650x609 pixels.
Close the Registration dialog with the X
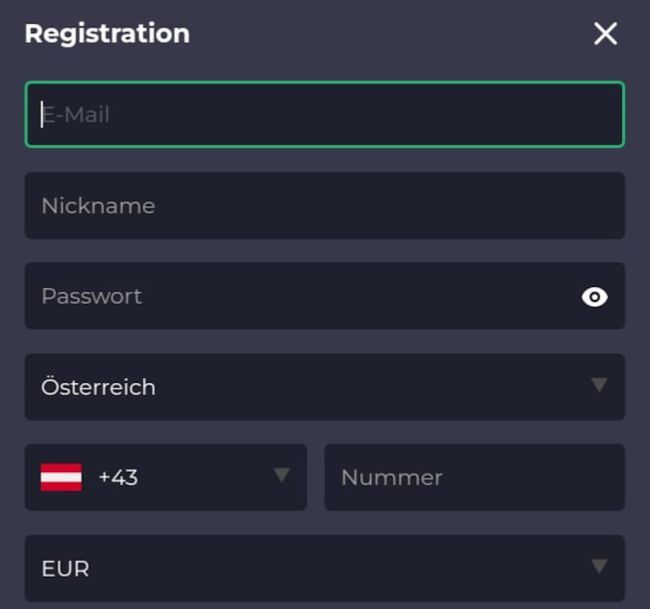(605, 34)
